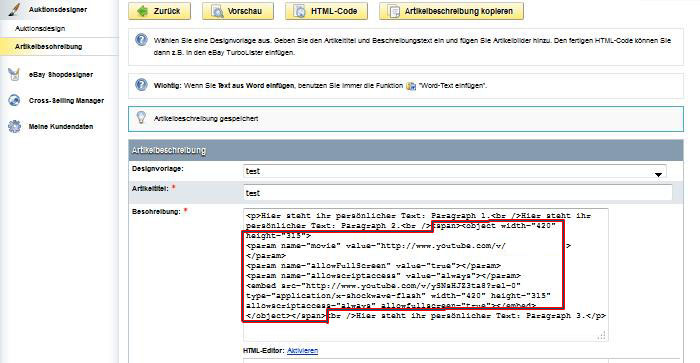Click the Vorschau button

(x=238, y=11)
